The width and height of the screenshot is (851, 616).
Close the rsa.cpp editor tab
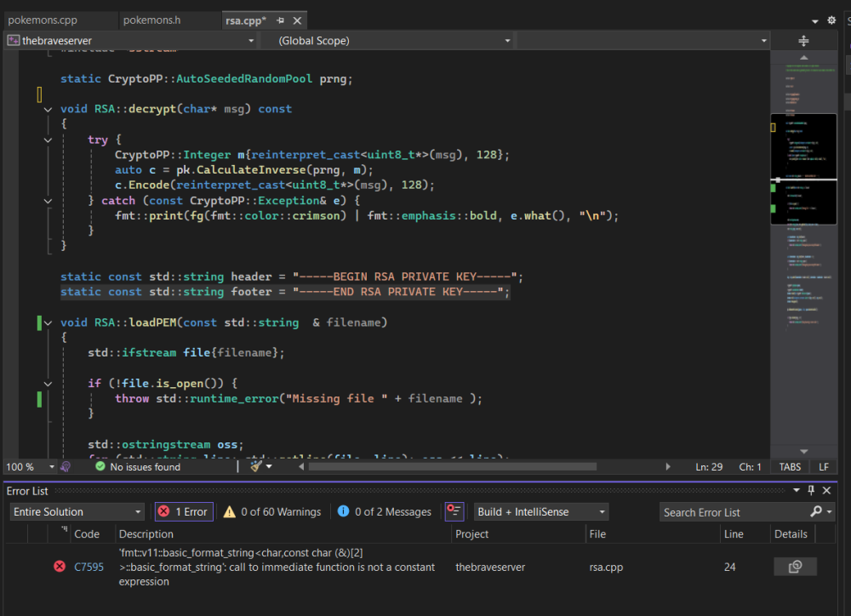[296, 20]
